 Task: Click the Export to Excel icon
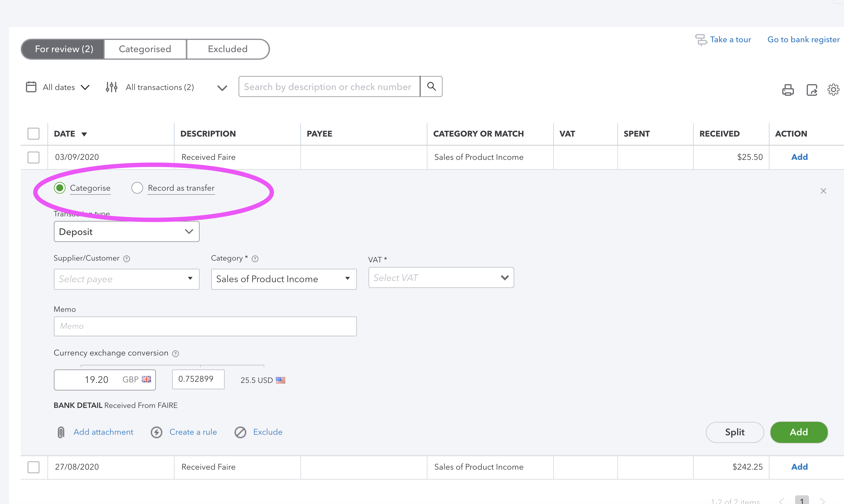(811, 90)
